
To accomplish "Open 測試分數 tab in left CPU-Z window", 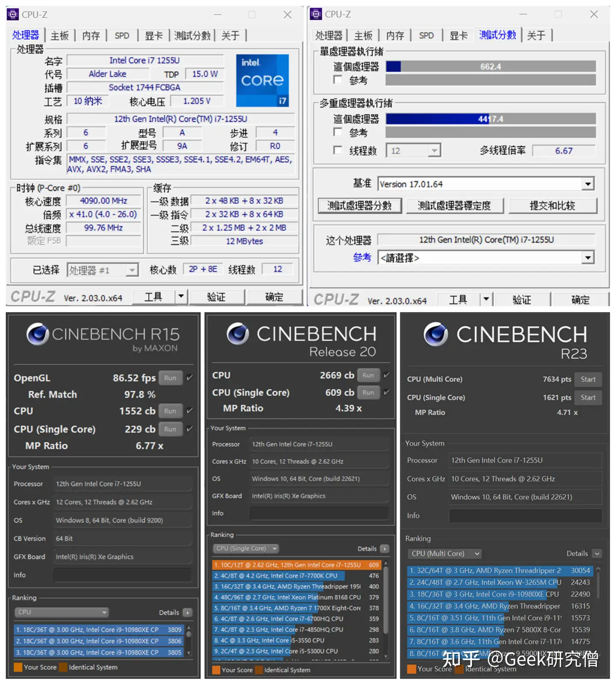I will (192, 35).
